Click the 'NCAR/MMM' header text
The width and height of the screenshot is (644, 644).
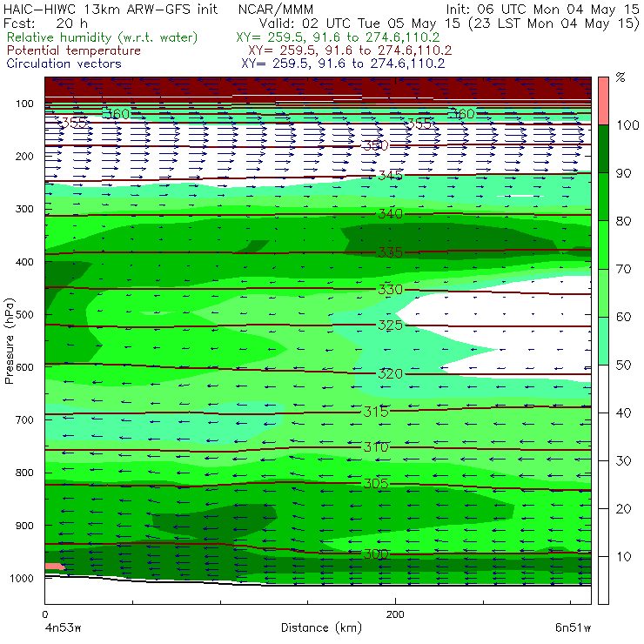pos(276,10)
